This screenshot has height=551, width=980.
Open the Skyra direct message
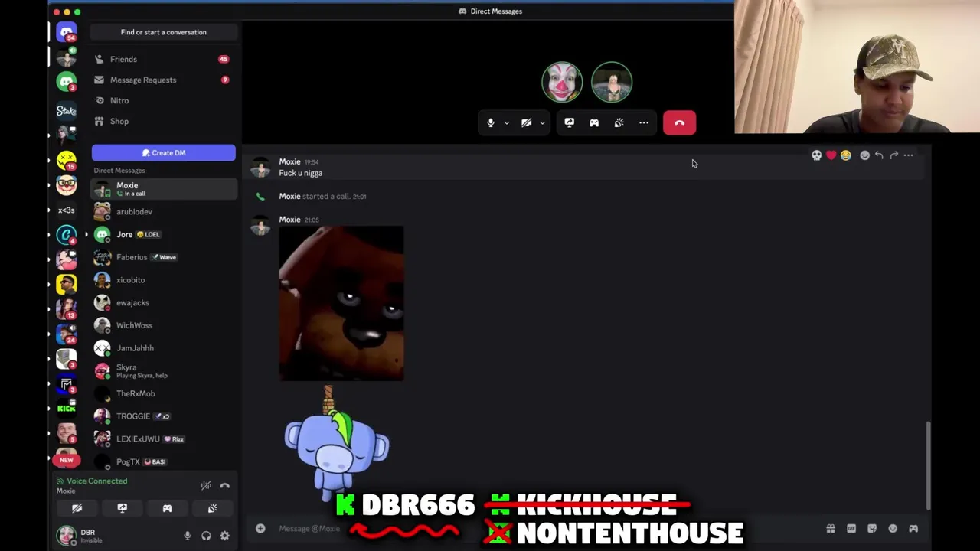tap(163, 370)
